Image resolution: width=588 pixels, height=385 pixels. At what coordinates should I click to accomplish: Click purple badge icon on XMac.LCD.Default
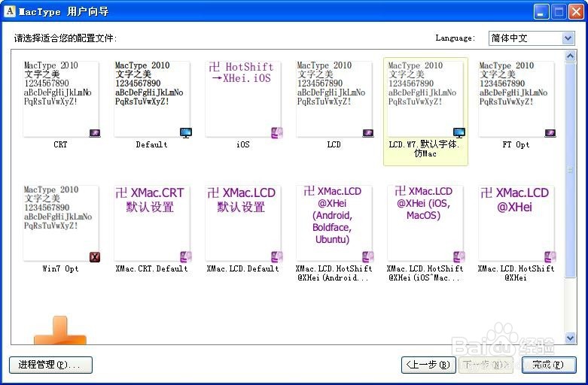[x=277, y=257]
